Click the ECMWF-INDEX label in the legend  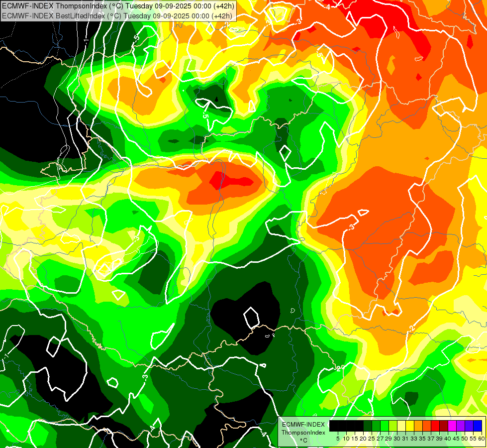[x=303, y=425]
